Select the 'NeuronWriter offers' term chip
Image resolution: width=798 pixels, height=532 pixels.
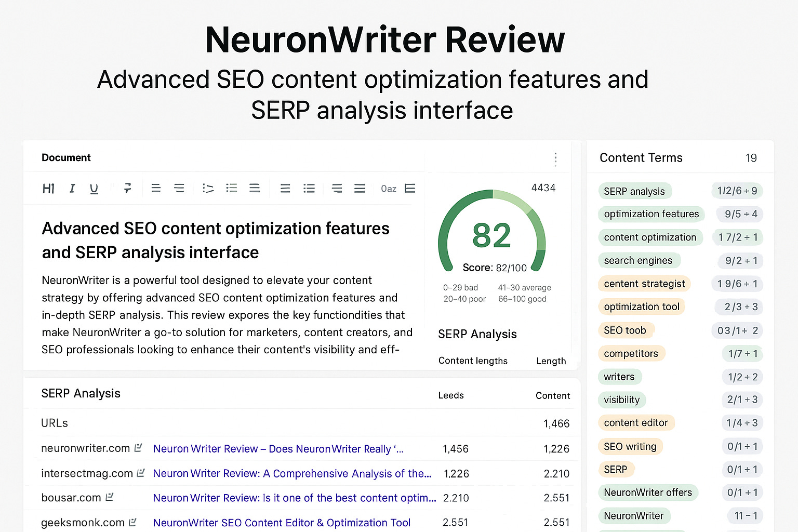click(x=648, y=493)
